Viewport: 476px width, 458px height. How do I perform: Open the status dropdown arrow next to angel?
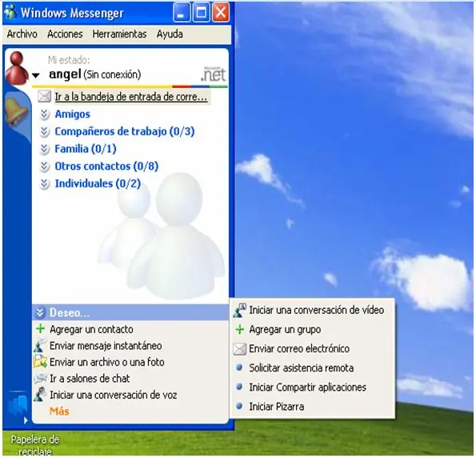(x=36, y=75)
